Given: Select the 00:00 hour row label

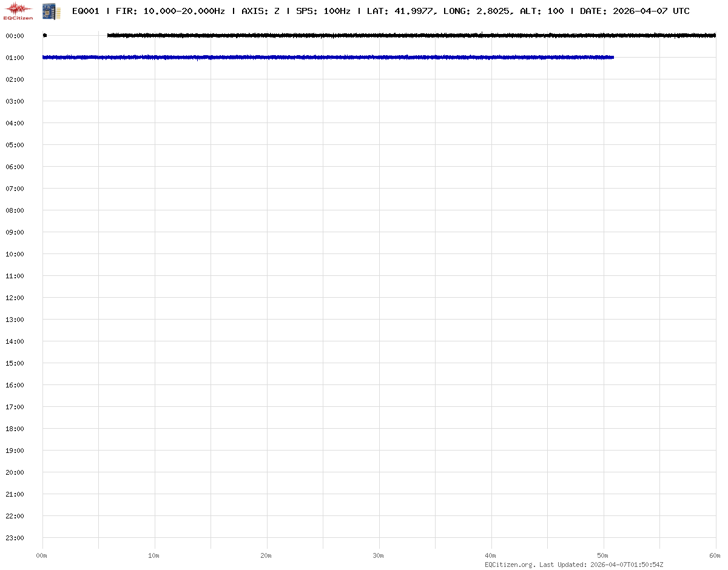Looking at the screenshot, I should click(15, 36).
